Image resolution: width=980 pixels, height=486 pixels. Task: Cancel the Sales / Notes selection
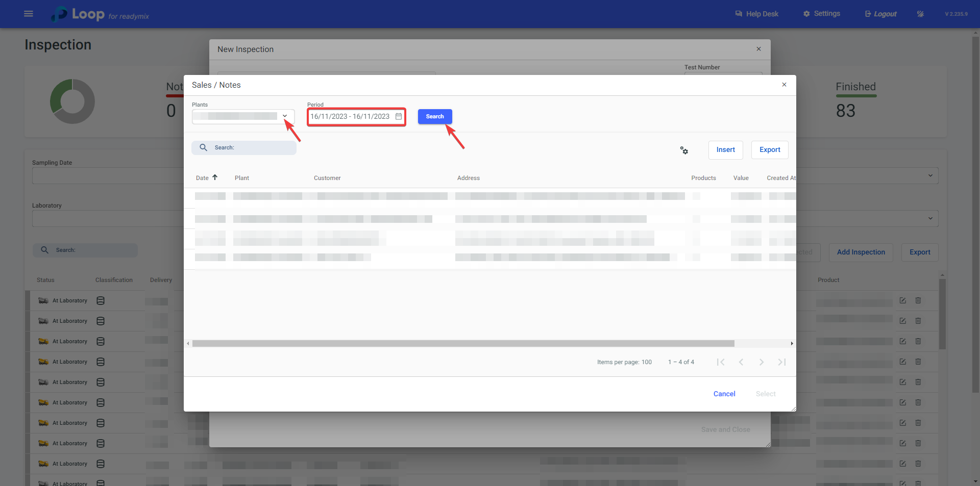pos(724,394)
